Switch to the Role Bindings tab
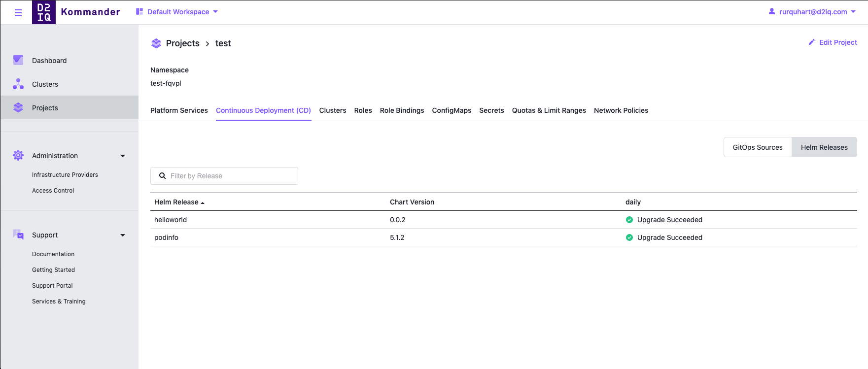Viewport: 868px width, 369px height. [402, 110]
